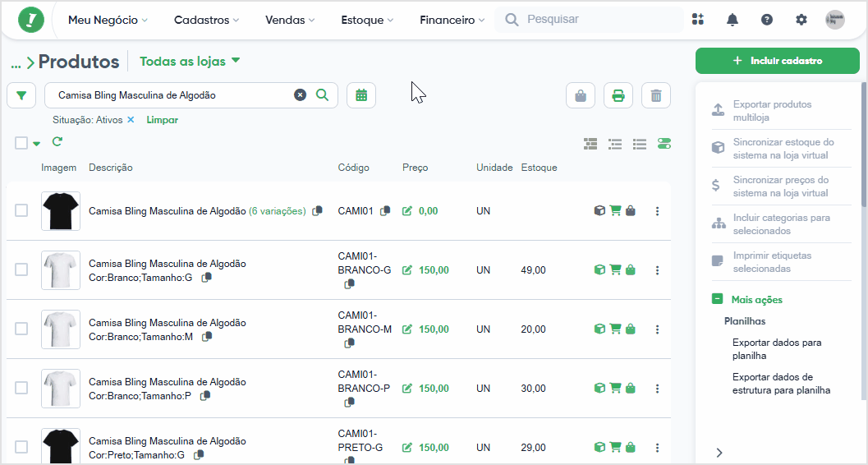The width and height of the screenshot is (868, 465).
Task: Open more options for CAMI01 row
Action: click(657, 211)
